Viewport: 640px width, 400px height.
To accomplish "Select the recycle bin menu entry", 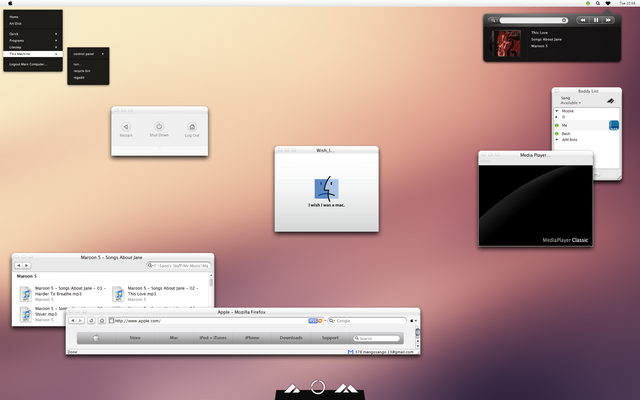I will [x=82, y=71].
